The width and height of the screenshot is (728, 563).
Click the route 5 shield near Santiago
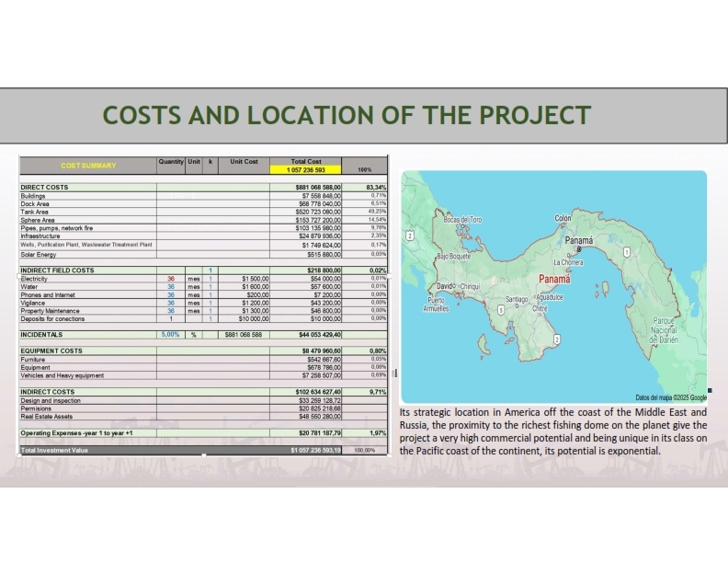click(501, 310)
